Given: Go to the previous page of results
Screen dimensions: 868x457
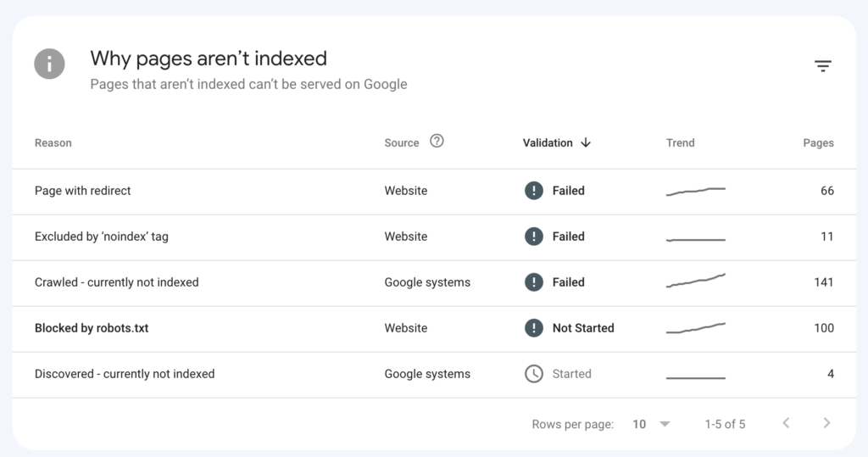Looking at the screenshot, I should [x=786, y=423].
